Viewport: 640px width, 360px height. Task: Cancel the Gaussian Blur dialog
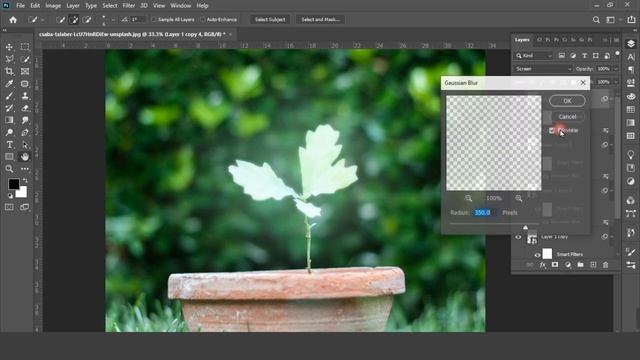(x=567, y=117)
